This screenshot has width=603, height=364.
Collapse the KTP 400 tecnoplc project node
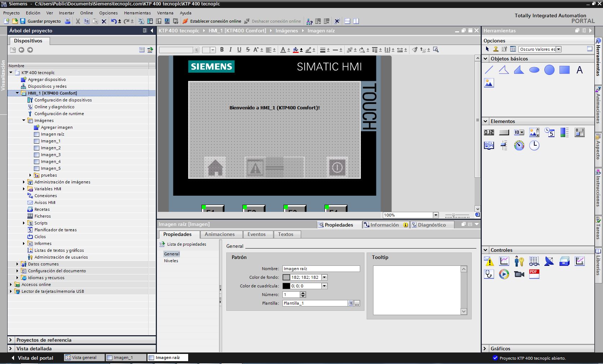(11, 73)
